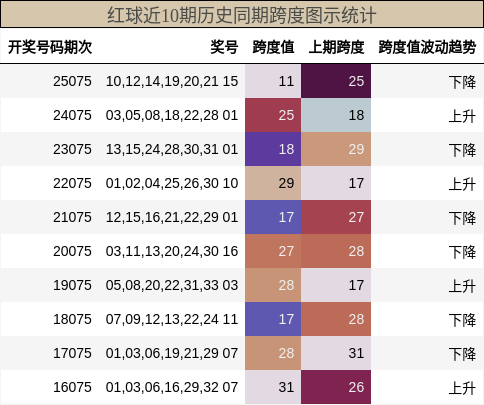
Task: Select the 奖号 column header
Action: (224, 47)
